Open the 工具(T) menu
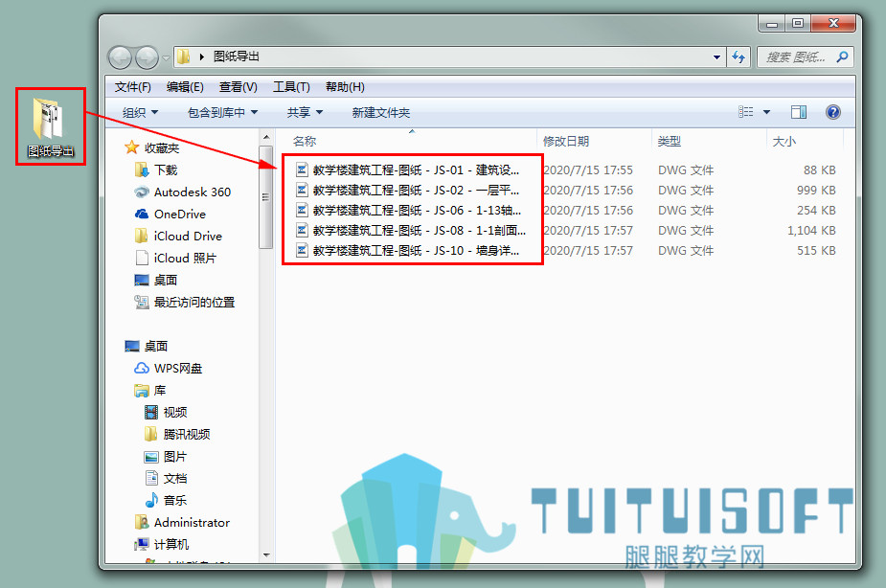886x588 pixels. coord(291,87)
